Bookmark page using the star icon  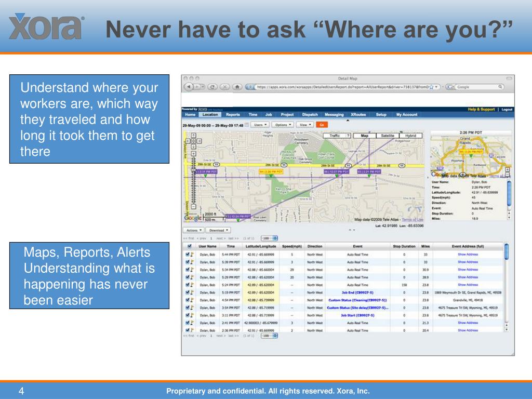click(x=431, y=87)
